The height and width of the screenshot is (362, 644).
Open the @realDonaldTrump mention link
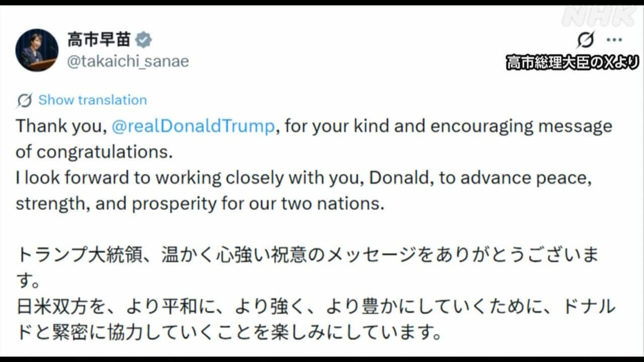[193, 126]
